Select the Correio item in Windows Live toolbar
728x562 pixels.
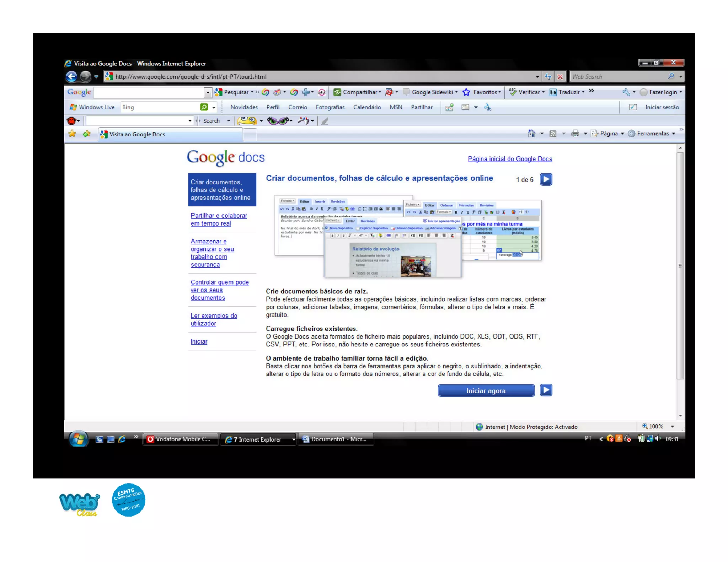click(297, 107)
